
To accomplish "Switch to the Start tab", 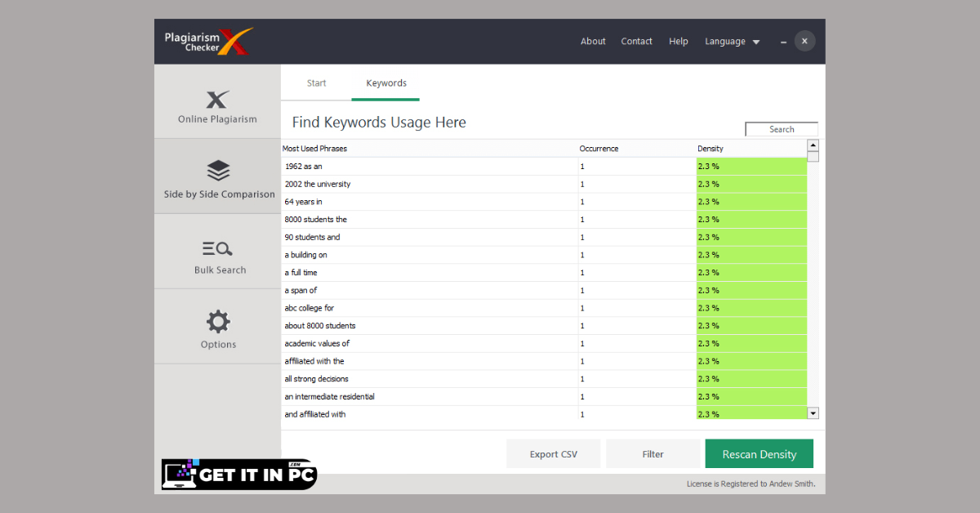I will click(x=316, y=83).
